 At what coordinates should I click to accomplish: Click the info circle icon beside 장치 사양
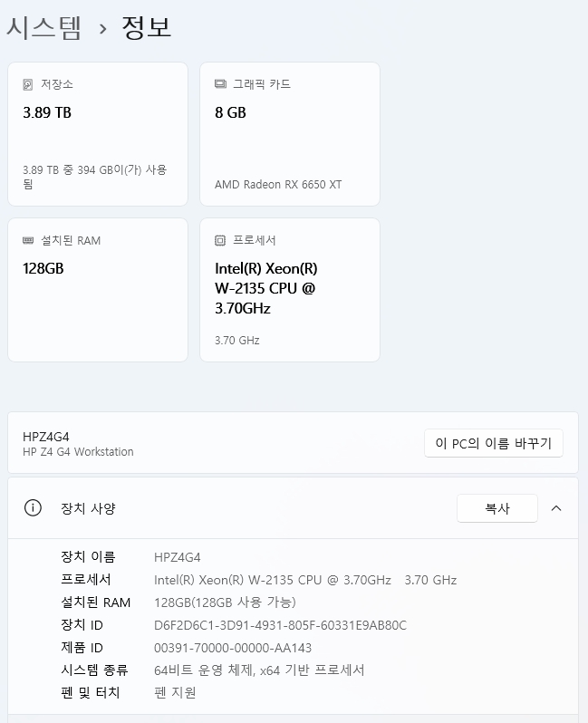[x=33, y=508]
